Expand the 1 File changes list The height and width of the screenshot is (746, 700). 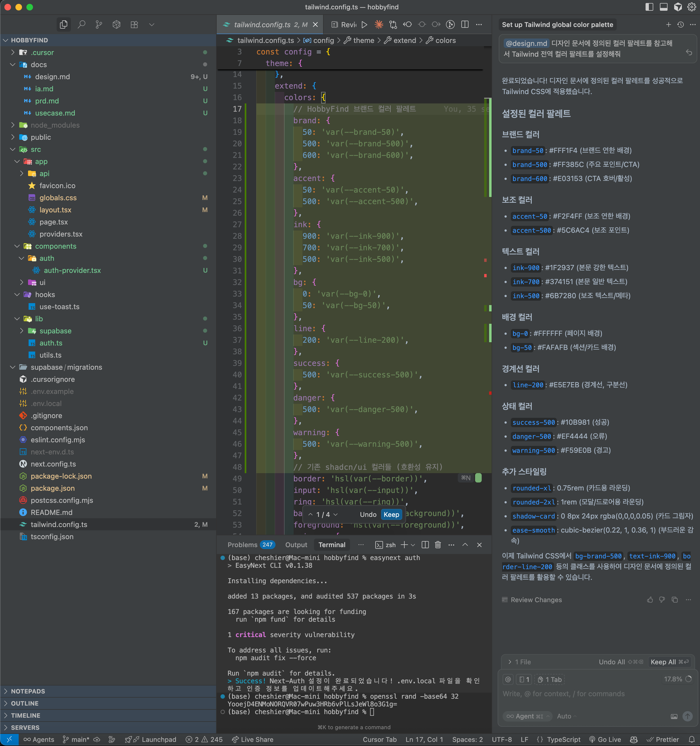tap(520, 662)
